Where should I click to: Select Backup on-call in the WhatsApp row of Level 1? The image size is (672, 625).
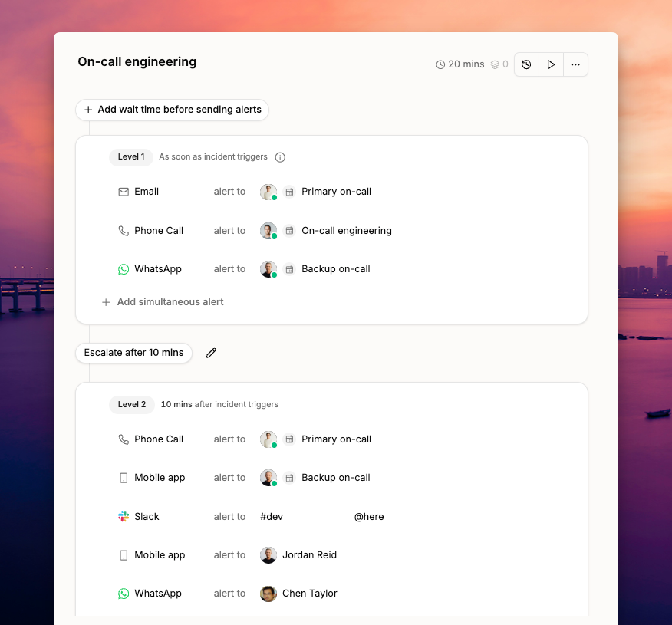336,268
